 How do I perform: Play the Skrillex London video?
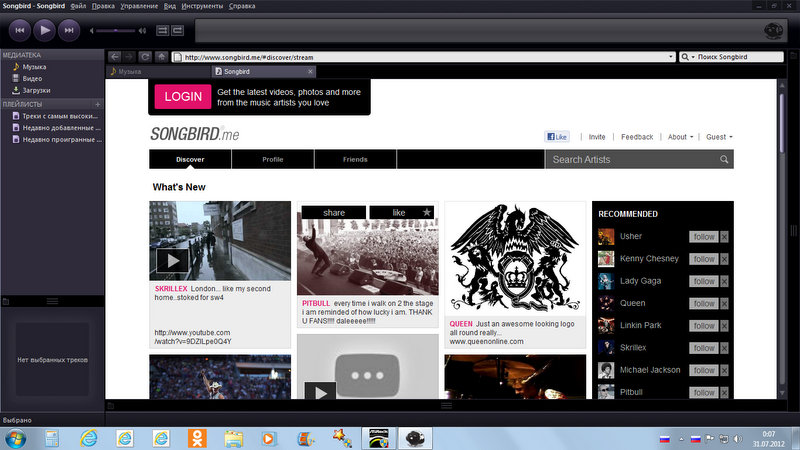point(172,261)
